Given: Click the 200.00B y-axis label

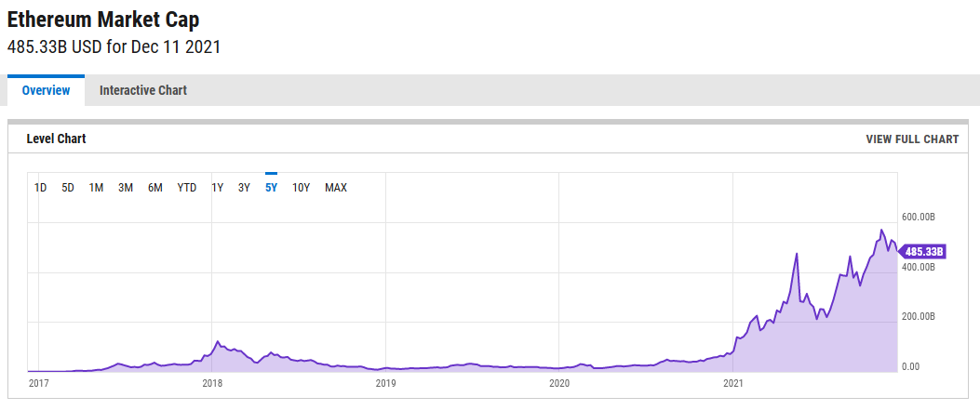Looking at the screenshot, I should coord(919,316).
